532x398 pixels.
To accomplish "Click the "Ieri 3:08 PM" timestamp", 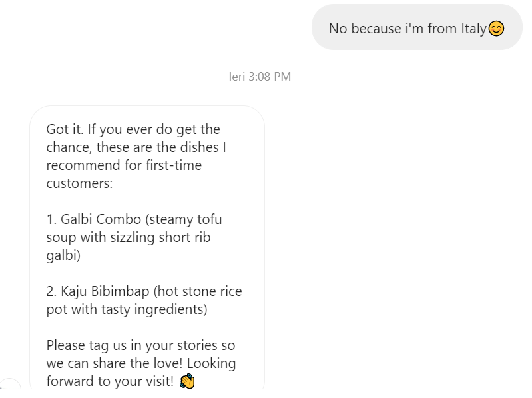I will pyautogui.click(x=260, y=77).
